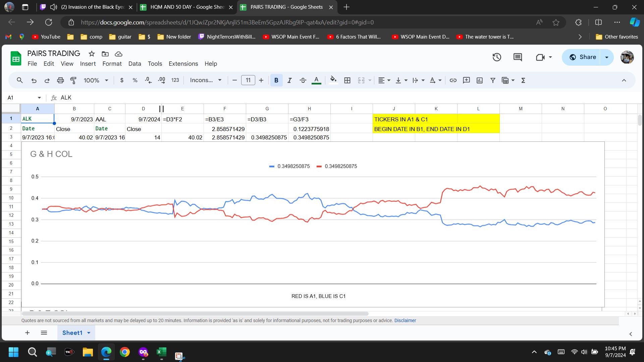Insert a link into the cell
The height and width of the screenshot is (362, 644).
click(x=453, y=80)
